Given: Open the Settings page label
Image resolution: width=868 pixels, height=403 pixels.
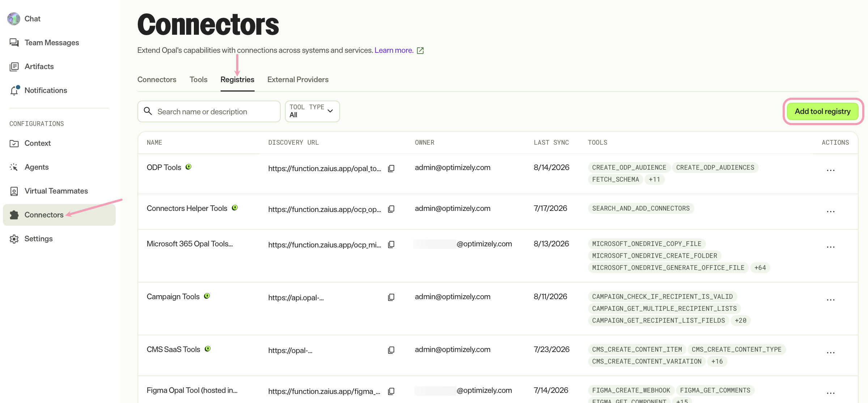Looking at the screenshot, I should (x=39, y=239).
